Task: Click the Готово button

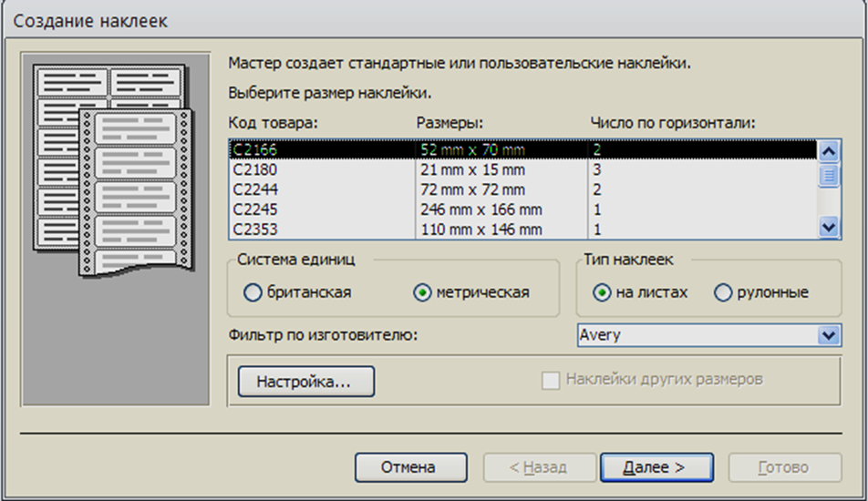Action: click(785, 468)
